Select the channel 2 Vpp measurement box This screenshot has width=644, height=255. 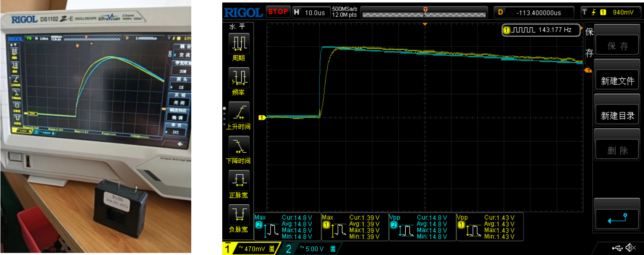(x=423, y=227)
